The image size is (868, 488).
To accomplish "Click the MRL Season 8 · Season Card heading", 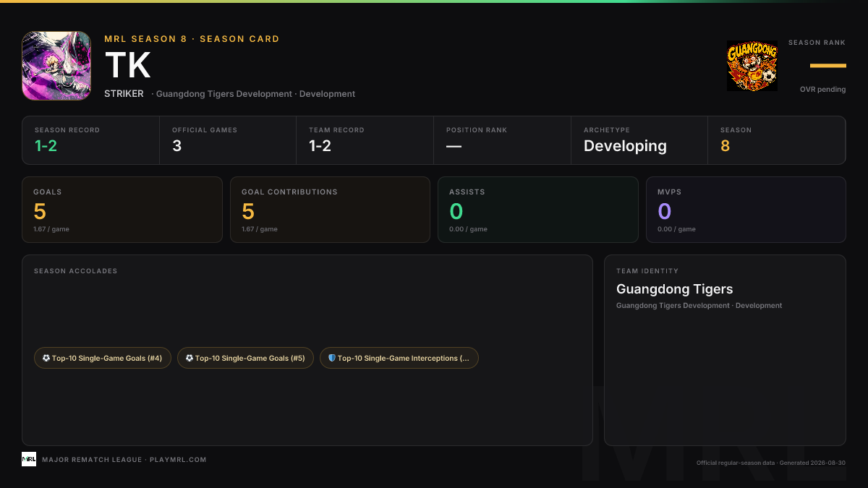I will point(192,39).
